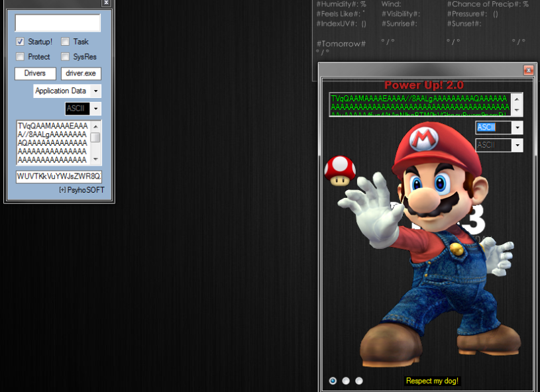This screenshot has width=540, height=392.
Task: Click scroll down arrow in left base64 textbox
Action: (x=95, y=159)
